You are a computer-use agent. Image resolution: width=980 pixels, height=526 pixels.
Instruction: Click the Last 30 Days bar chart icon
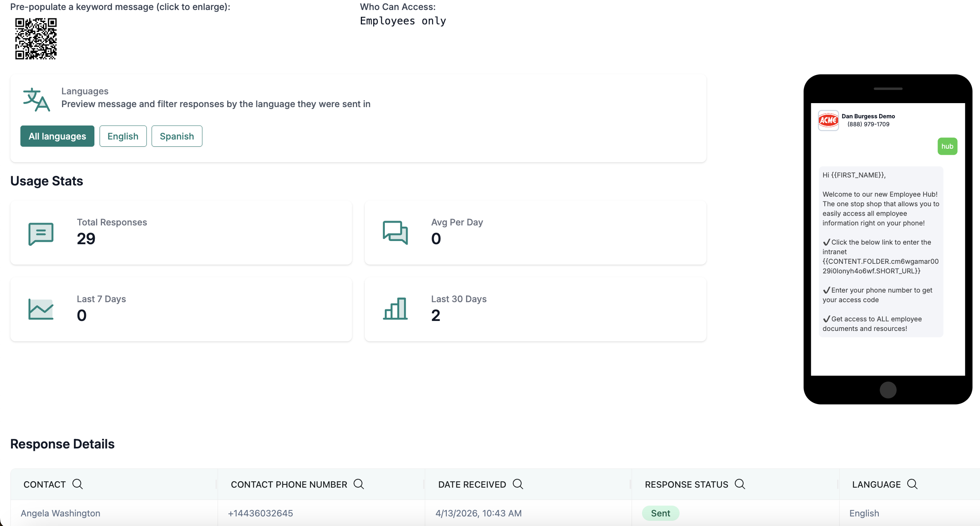[395, 309]
